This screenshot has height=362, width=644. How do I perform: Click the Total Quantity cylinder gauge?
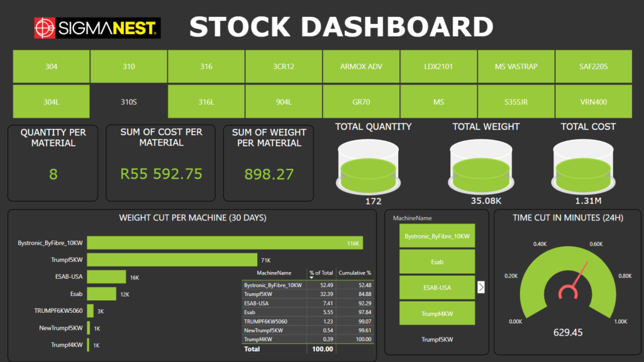click(369, 167)
